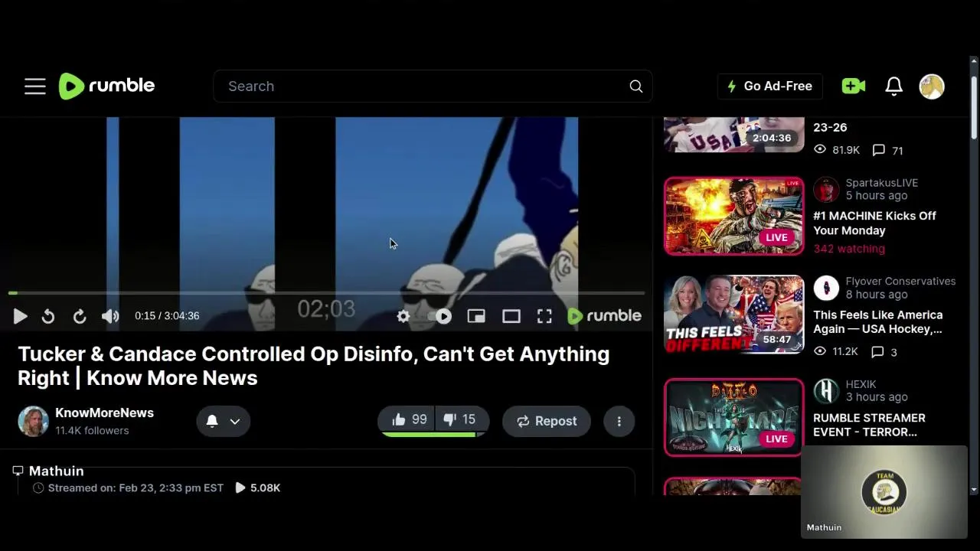
Task: Enable picture-in-picture mode
Action: click(476, 316)
